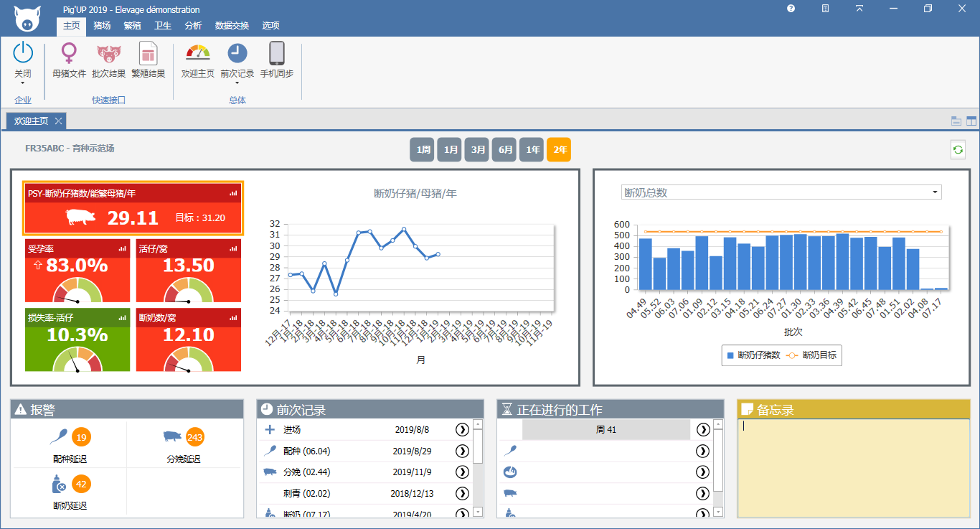This screenshot has height=529, width=980.
Task: Click the FR35ABC - 育种示范场 label
Action: point(70,149)
